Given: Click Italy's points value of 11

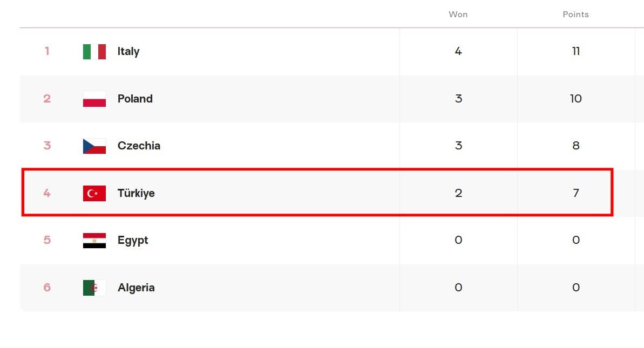Looking at the screenshot, I should click(x=576, y=51).
